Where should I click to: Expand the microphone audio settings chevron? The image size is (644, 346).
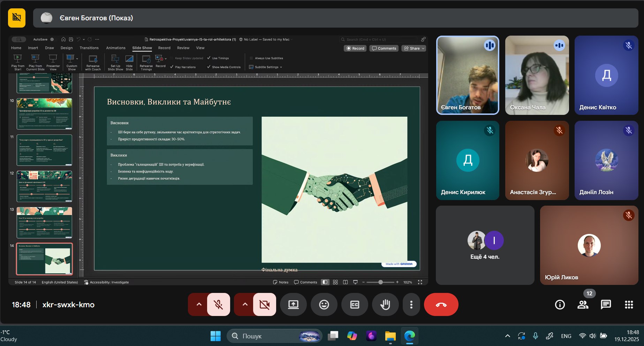pos(199,304)
